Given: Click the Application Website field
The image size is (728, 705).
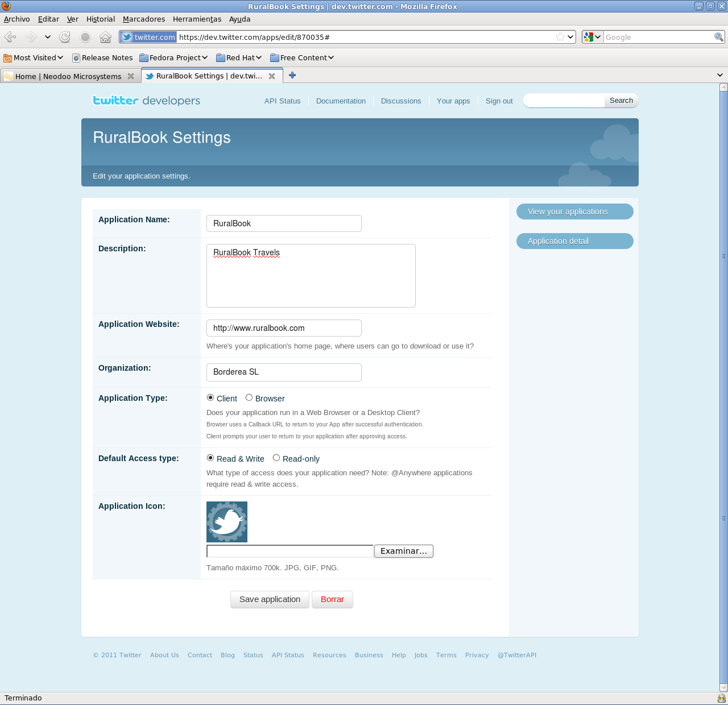Looking at the screenshot, I should [x=284, y=328].
